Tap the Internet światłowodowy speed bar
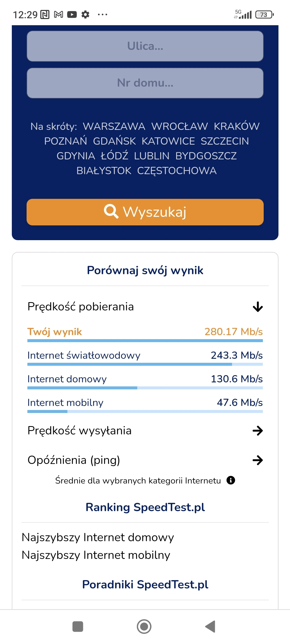290x644 pixels. pyautogui.click(x=145, y=364)
